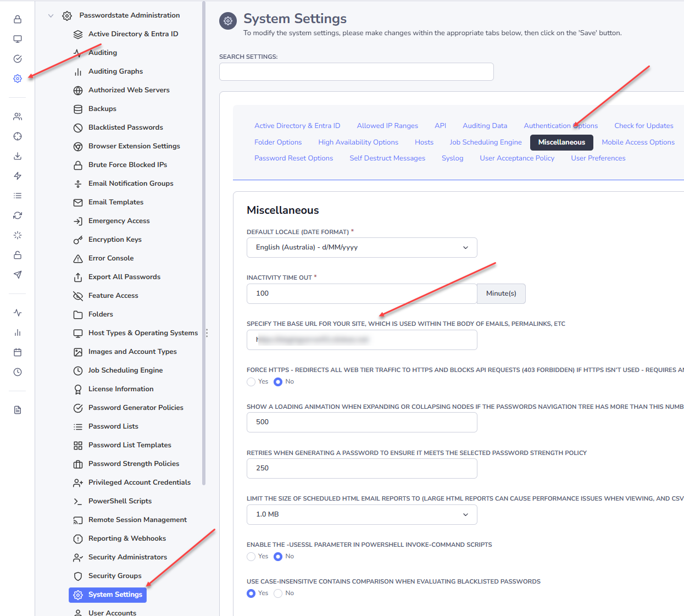Open the monitor icon in left rail
The width and height of the screenshot is (684, 616).
coord(18,39)
